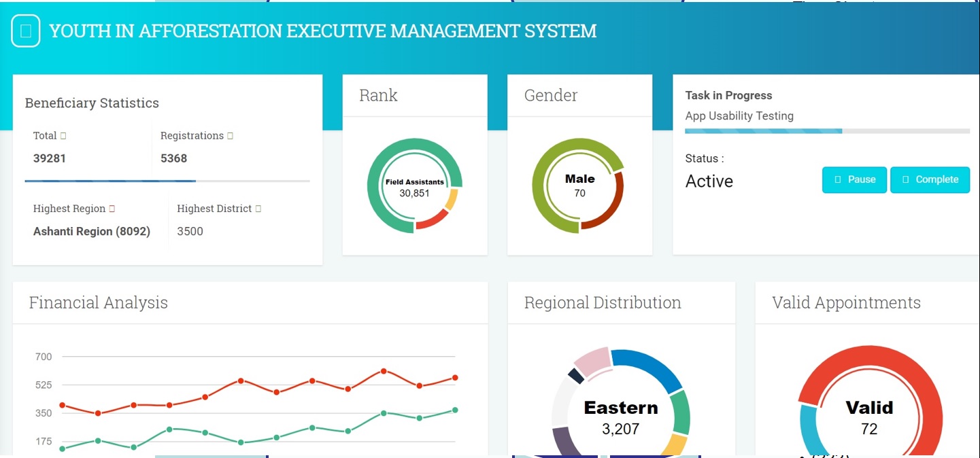The width and height of the screenshot is (980, 458).
Task: Click the Beneficiary Statistics progress bar
Action: [167, 181]
